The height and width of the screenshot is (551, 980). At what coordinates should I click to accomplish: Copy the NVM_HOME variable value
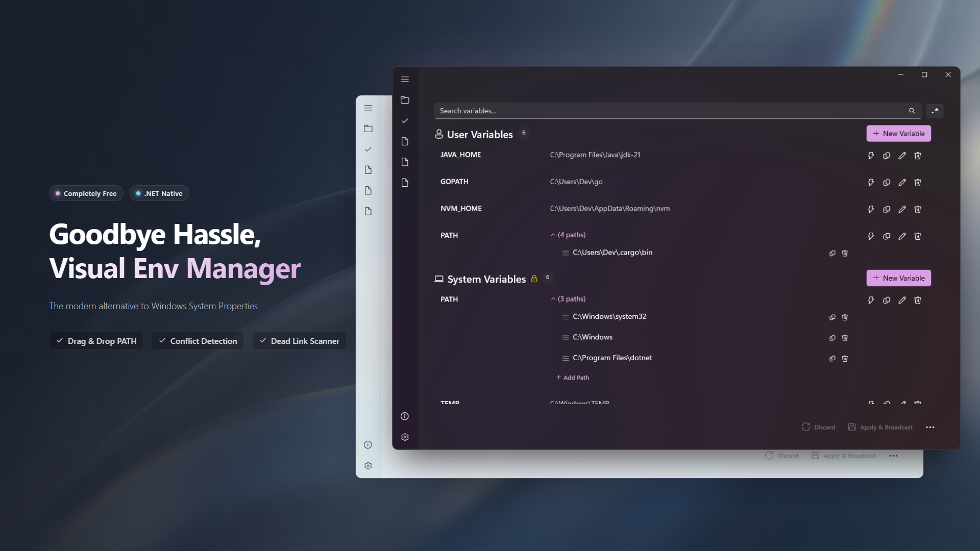(887, 209)
